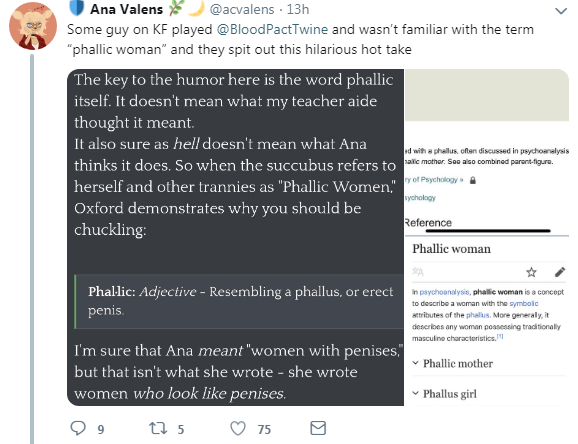Open the @BloodPactTwine mention link
Viewport: 578px width, 444px height.
pos(272,30)
